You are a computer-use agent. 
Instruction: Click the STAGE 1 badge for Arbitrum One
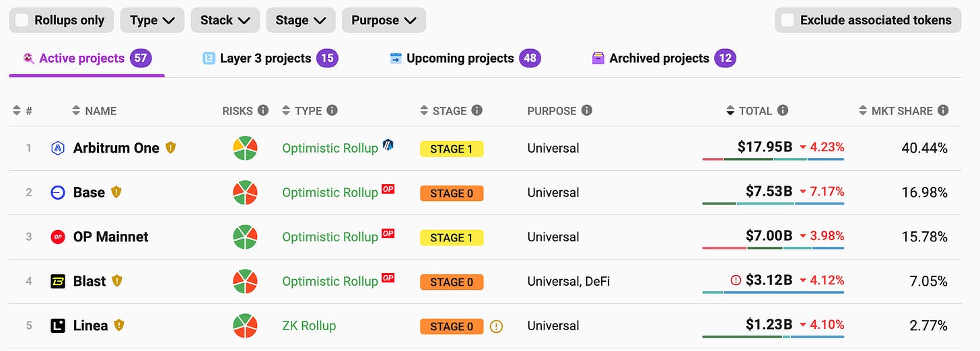451,149
